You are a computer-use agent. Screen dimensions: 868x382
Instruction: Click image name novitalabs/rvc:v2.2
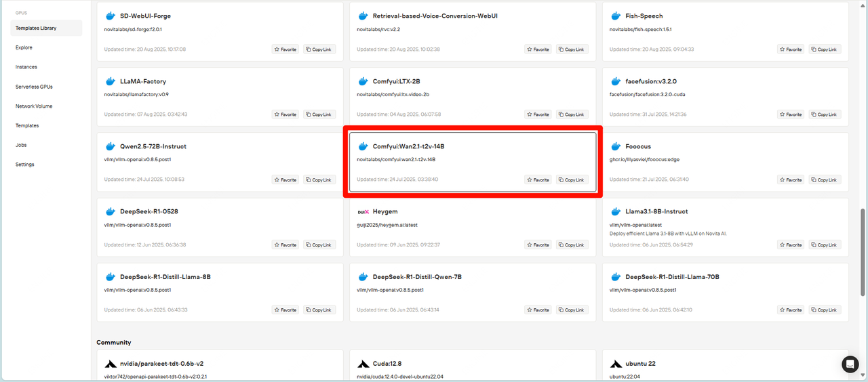[x=378, y=29]
